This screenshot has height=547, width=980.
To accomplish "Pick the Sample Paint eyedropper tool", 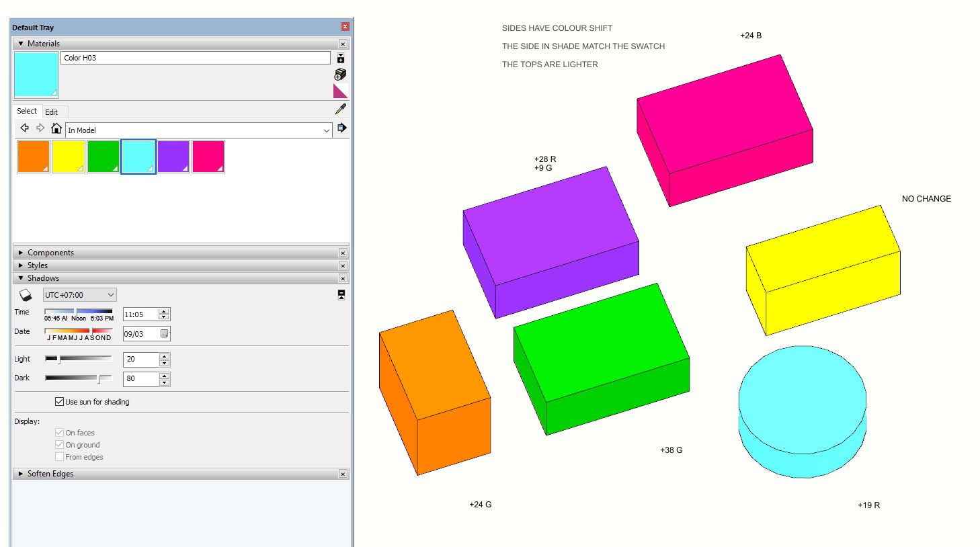I will coord(340,108).
